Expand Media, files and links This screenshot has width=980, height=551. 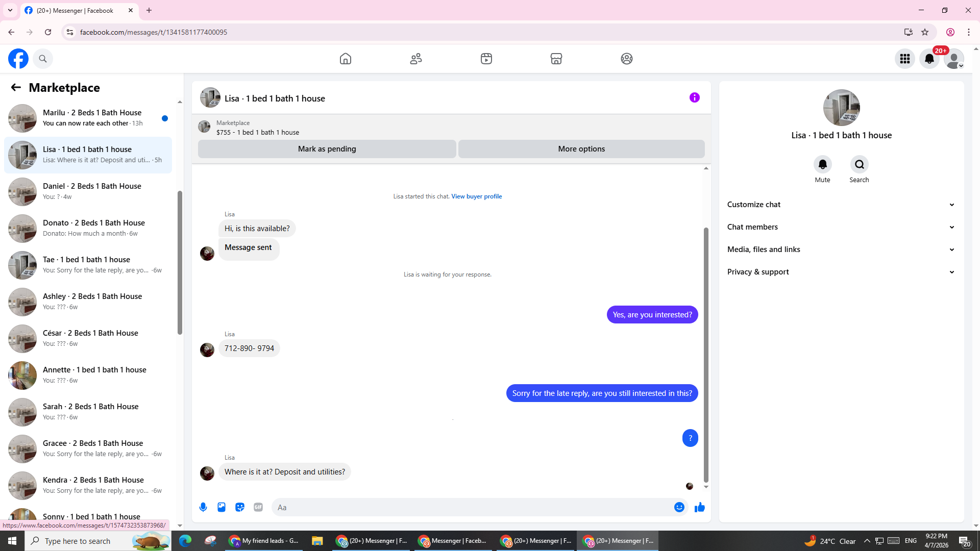tap(841, 249)
